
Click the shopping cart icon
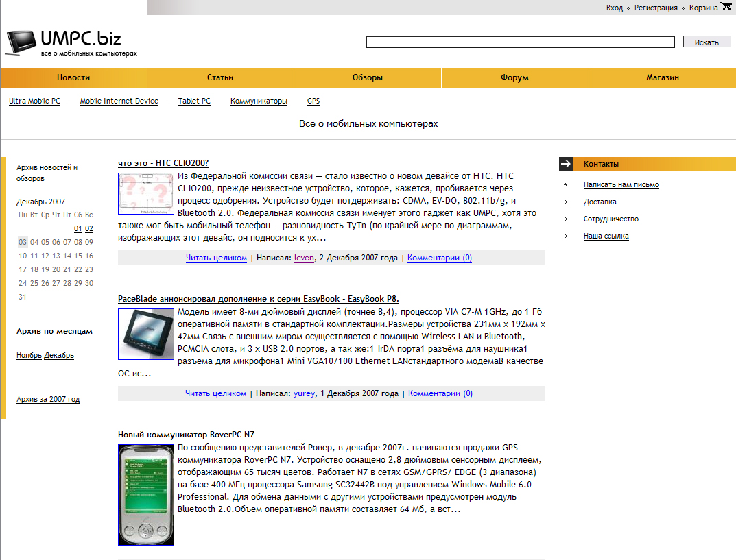tap(726, 7)
